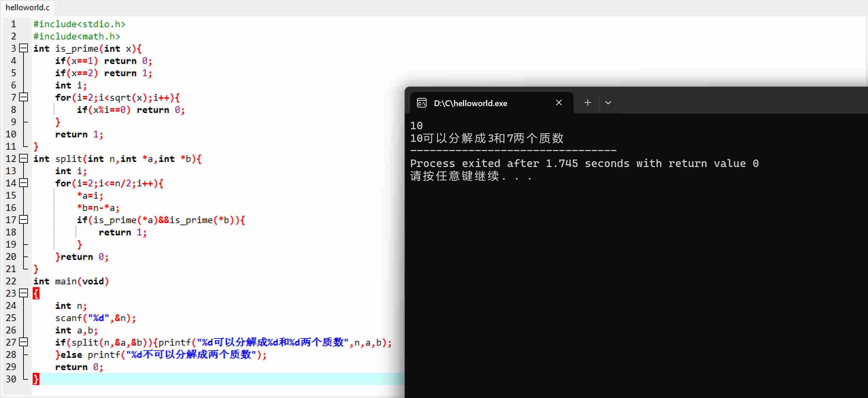Collapse the is_prime function on line 3

tap(23, 48)
